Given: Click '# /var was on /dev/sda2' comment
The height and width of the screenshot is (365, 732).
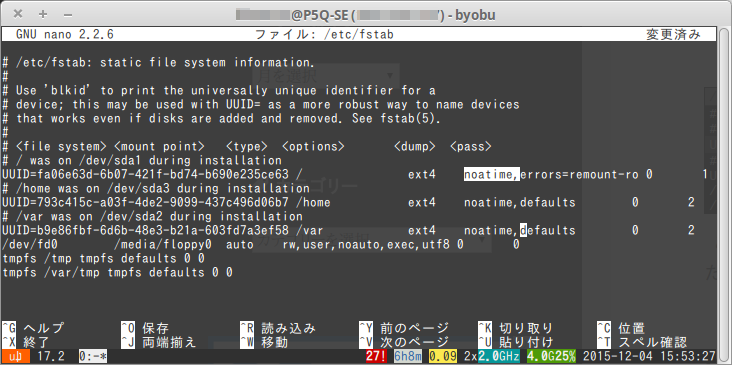Looking at the screenshot, I should pyautogui.click(x=153, y=217).
